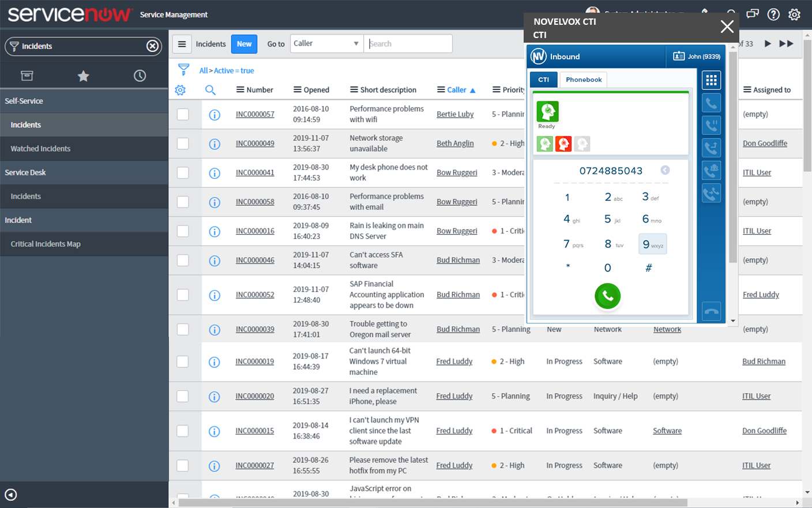Open incident INC0000049
The image size is (812, 508).
pos(255,143)
